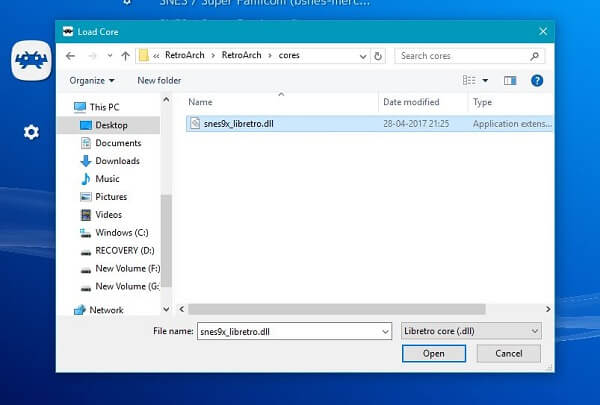The height and width of the screenshot is (405, 600).
Task: Click the Downloads arrow icon
Action: click(86, 161)
